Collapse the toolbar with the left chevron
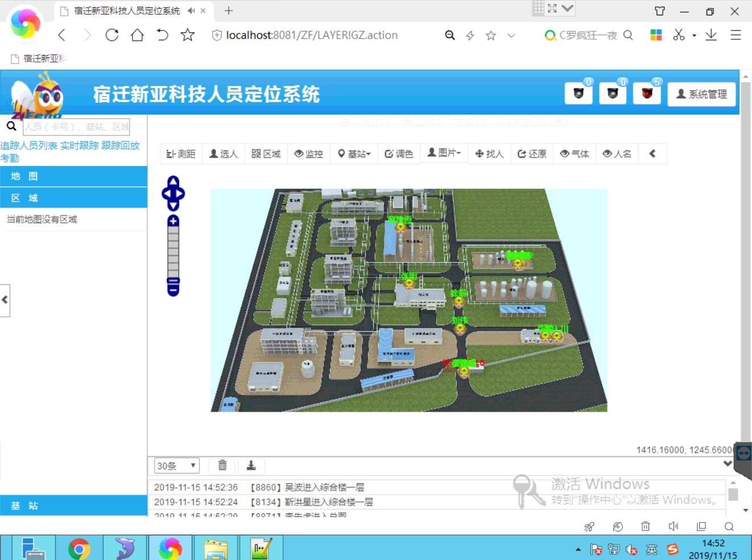 click(x=653, y=153)
